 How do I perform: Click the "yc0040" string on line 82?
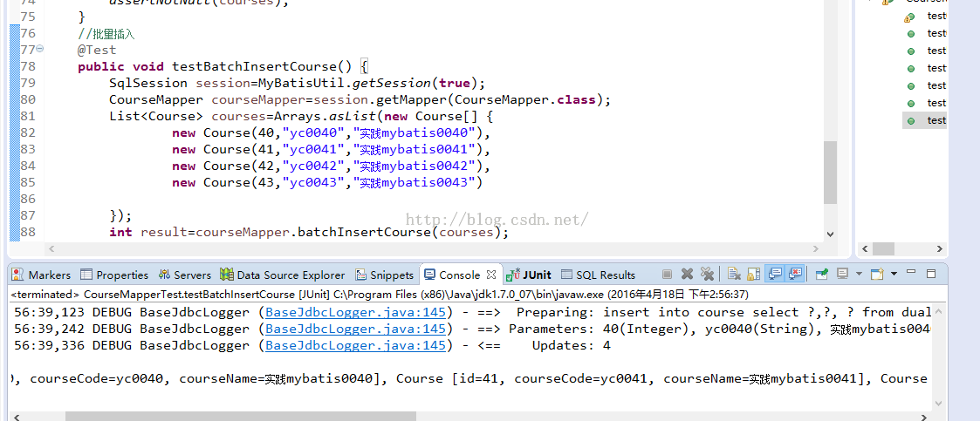[x=314, y=132]
